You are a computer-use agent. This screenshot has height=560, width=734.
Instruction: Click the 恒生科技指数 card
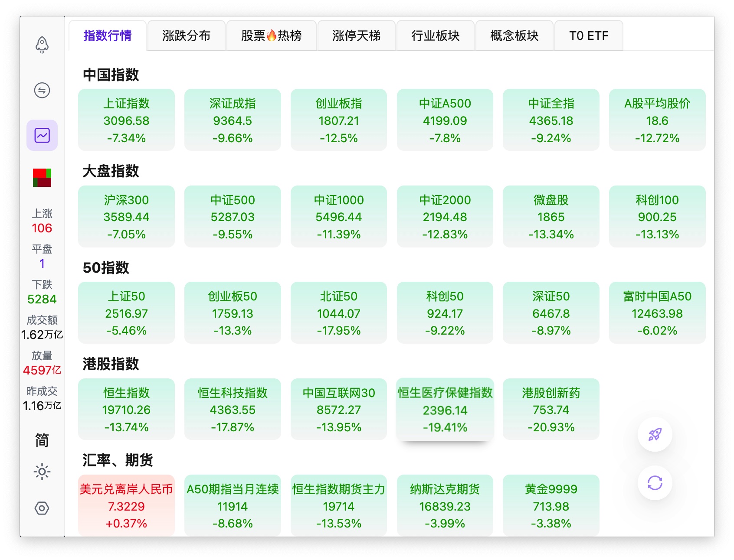233,409
